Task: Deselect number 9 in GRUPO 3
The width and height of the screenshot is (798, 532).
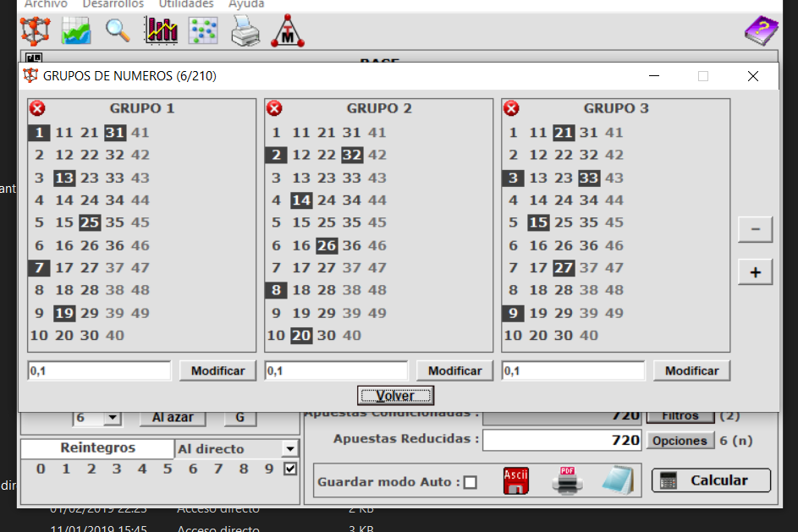Action: coord(513,313)
